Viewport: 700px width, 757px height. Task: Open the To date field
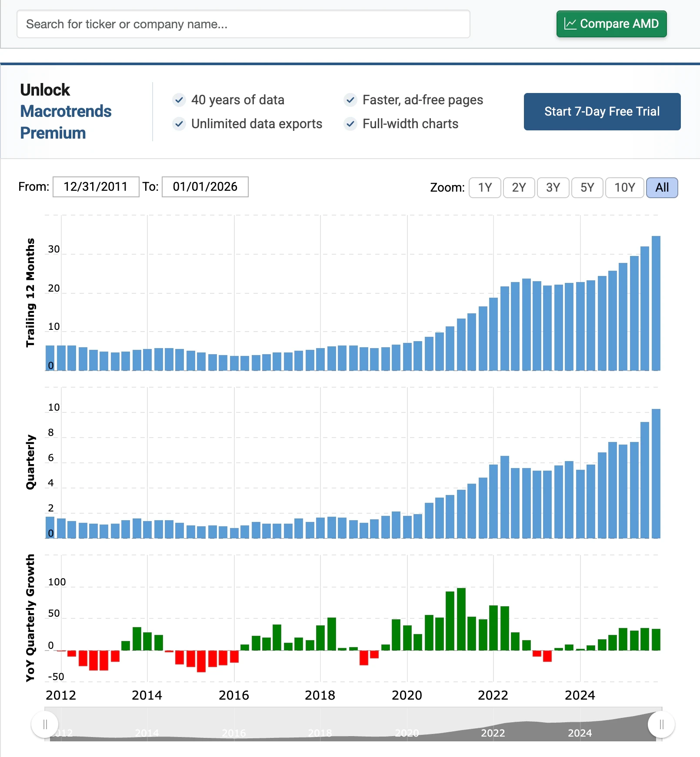click(x=205, y=187)
